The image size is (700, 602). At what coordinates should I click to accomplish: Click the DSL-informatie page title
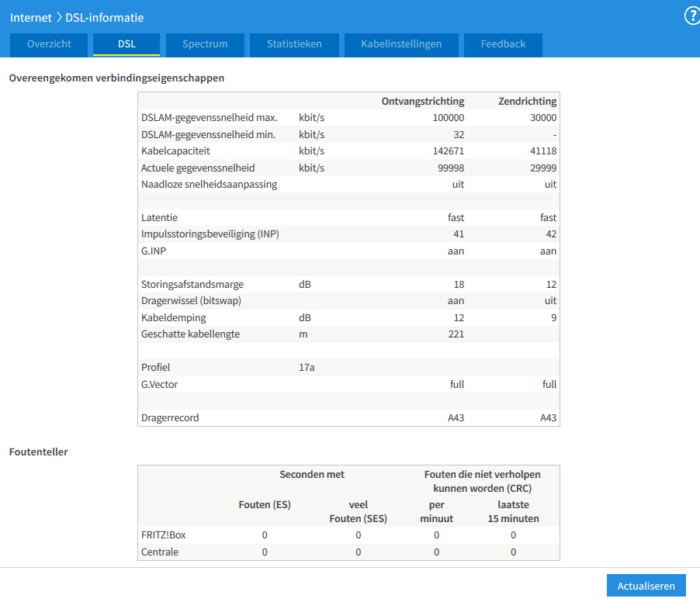pos(105,17)
